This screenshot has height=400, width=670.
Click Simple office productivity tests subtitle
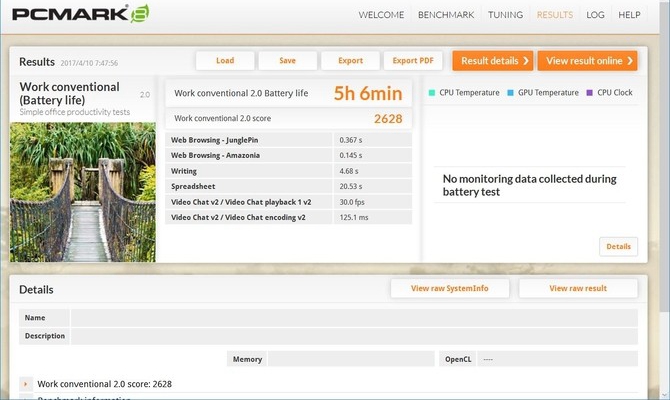click(x=74, y=112)
